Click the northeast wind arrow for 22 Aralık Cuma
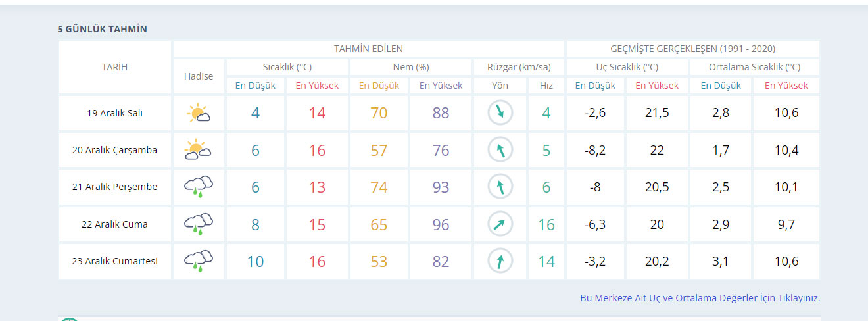Screen dimensions: 868x321 (500, 224)
